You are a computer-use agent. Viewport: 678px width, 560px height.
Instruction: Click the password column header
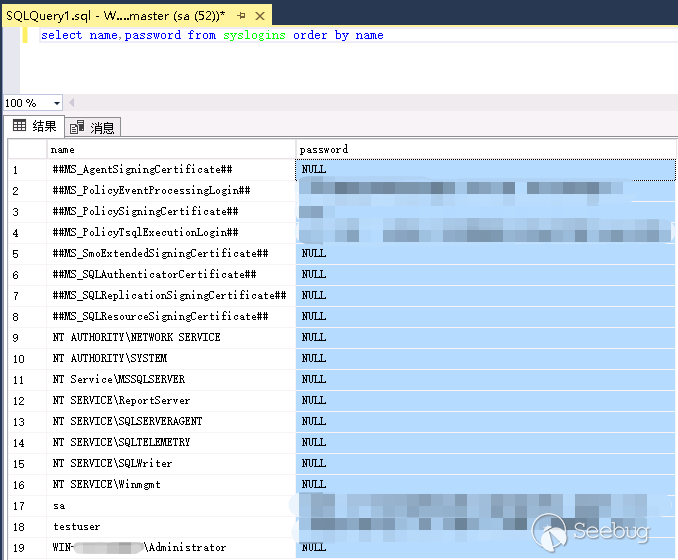click(x=485, y=149)
